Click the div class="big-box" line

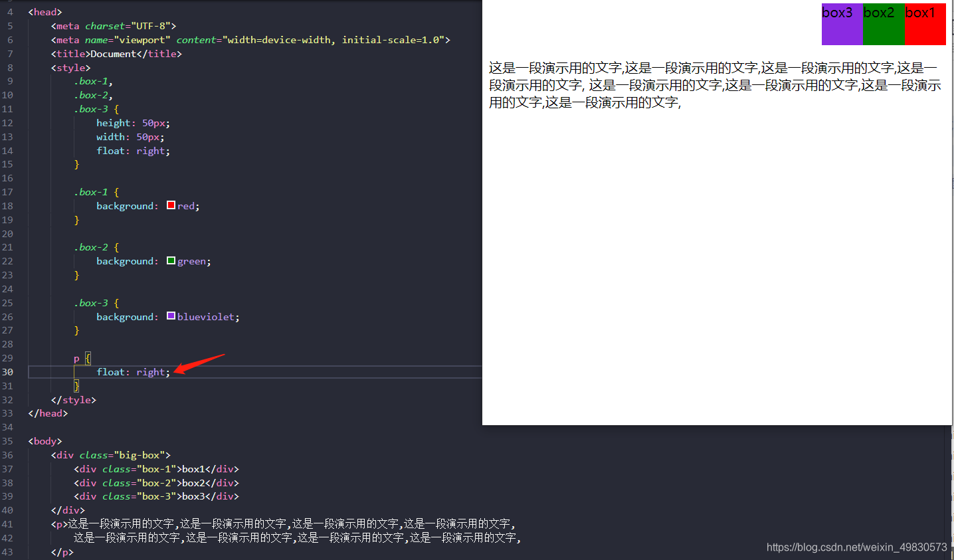click(x=111, y=455)
